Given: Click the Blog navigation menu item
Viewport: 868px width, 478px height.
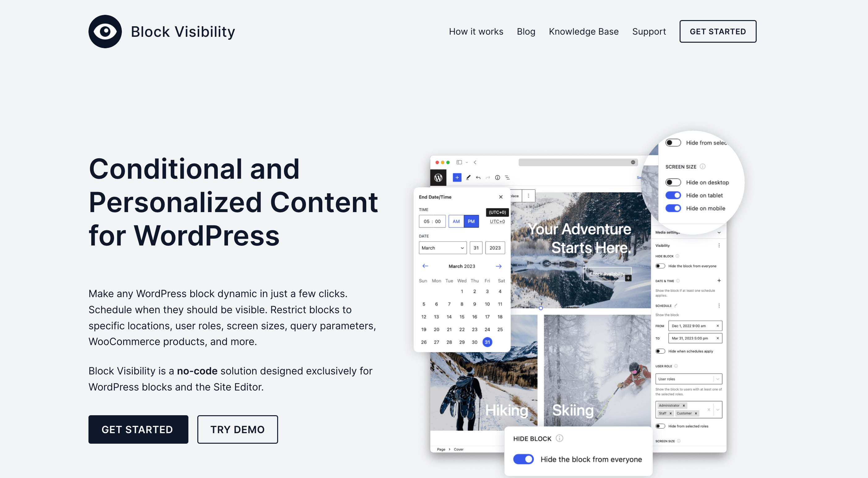Looking at the screenshot, I should coord(526,31).
